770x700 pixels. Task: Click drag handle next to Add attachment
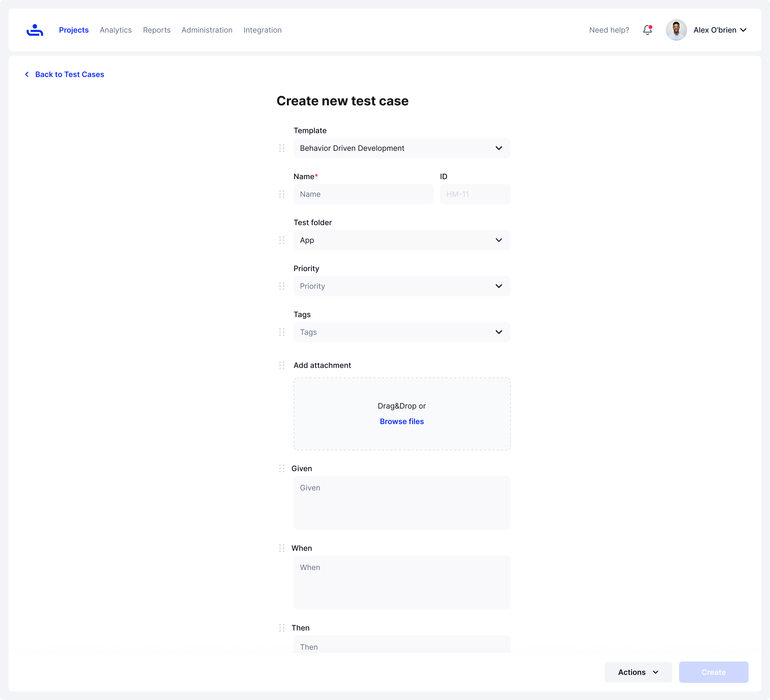[282, 365]
